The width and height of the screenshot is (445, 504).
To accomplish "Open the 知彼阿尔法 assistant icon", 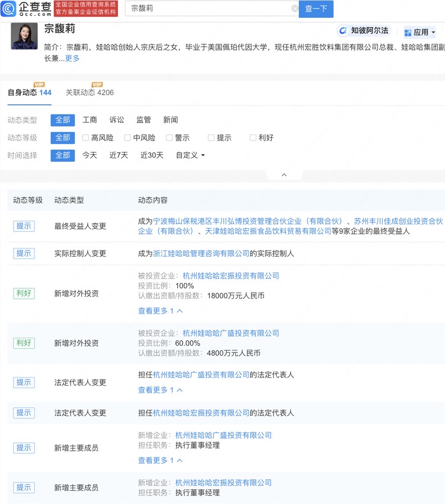I will [343, 31].
